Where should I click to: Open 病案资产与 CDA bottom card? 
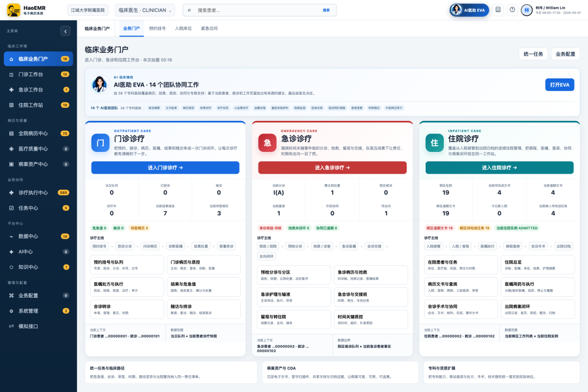coord(340,372)
